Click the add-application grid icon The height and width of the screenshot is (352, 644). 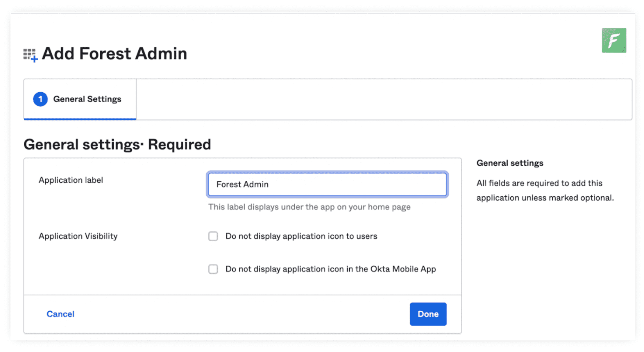click(x=30, y=55)
